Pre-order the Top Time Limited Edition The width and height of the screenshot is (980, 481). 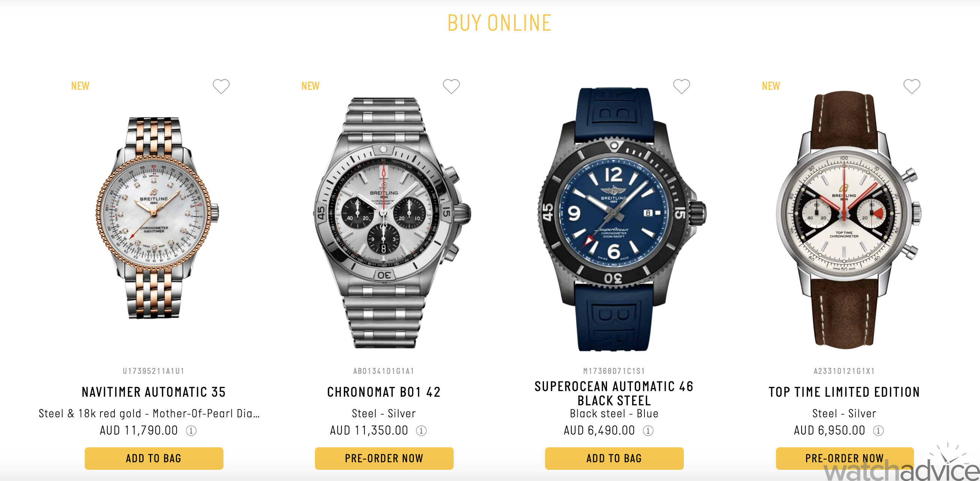pyautogui.click(x=845, y=458)
